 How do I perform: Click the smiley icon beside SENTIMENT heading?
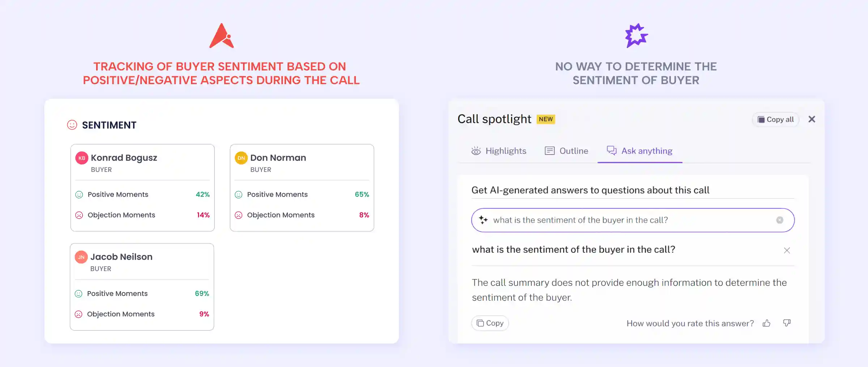click(72, 125)
